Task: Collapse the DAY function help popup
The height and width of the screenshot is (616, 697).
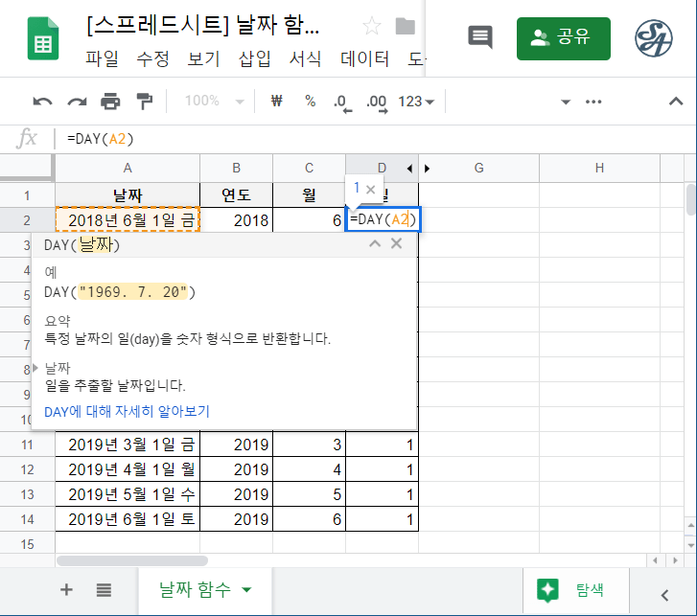Action: [375, 244]
